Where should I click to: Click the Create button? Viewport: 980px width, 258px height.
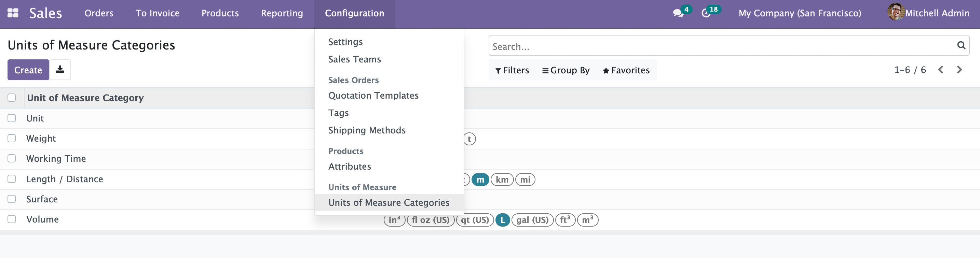[x=28, y=70]
